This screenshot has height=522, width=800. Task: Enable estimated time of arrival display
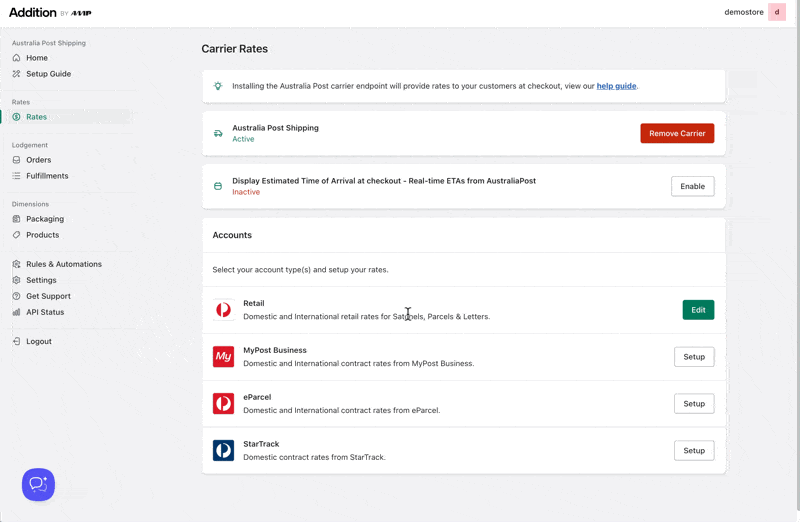tap(692, 186)
